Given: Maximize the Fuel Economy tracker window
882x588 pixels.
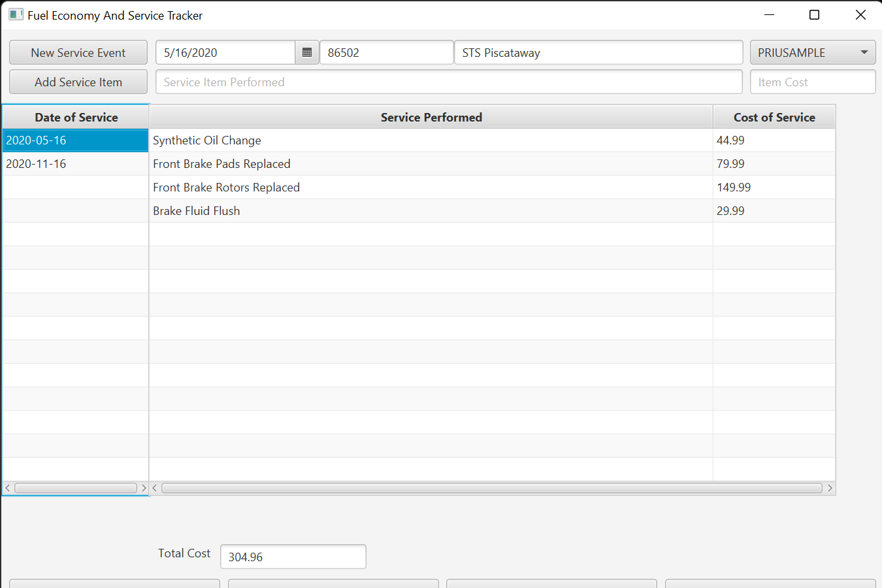Looking at the screenshot, I should click(x=814, y=14).
